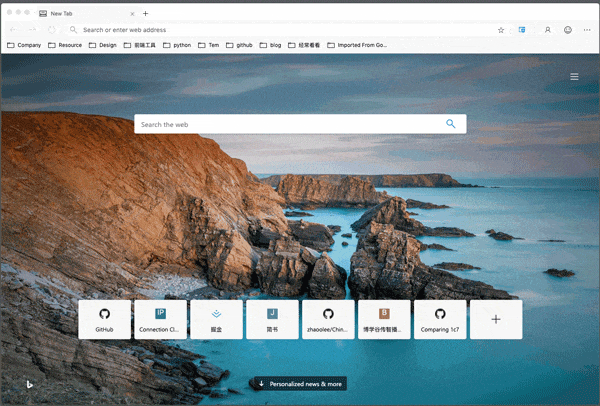
Task: Click the Search the web field
Action: pyautogui.click(x=291, y=124)
